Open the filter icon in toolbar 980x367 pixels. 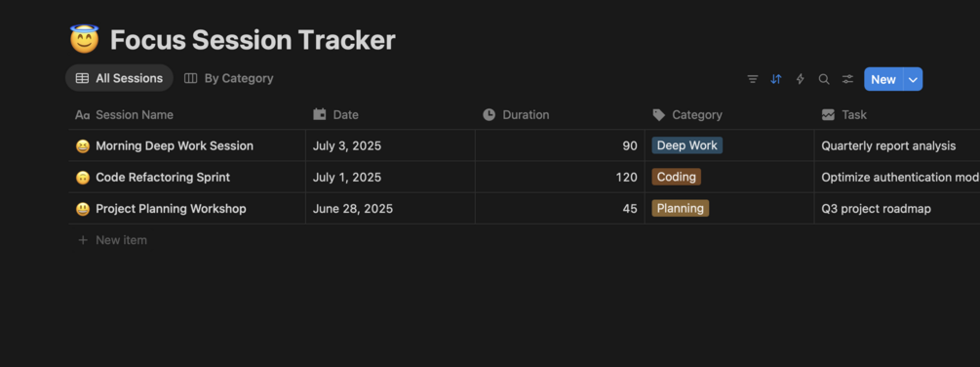[x=753, y=79]
